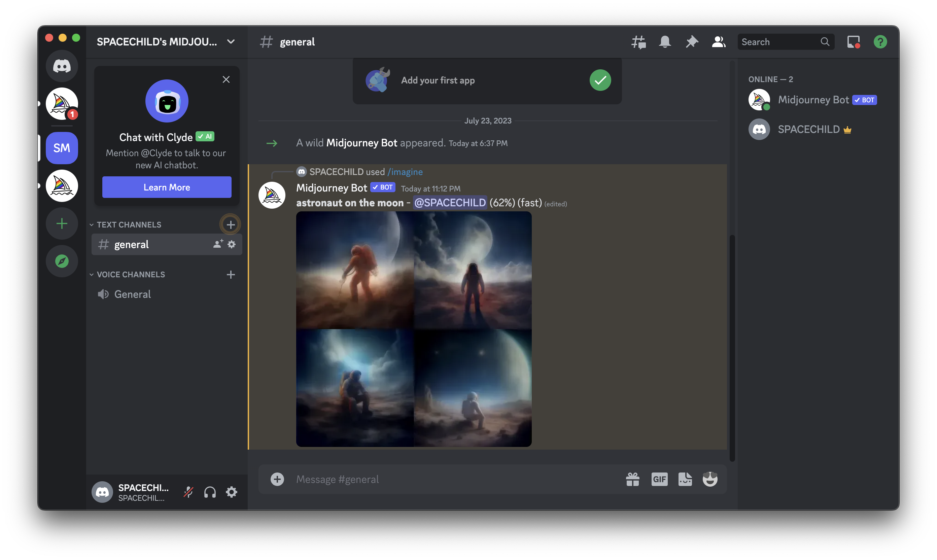Image resolution: width=937 pixels, height=560 pixels.
Task: Open the GIF picker
Action: pos(659,479)
